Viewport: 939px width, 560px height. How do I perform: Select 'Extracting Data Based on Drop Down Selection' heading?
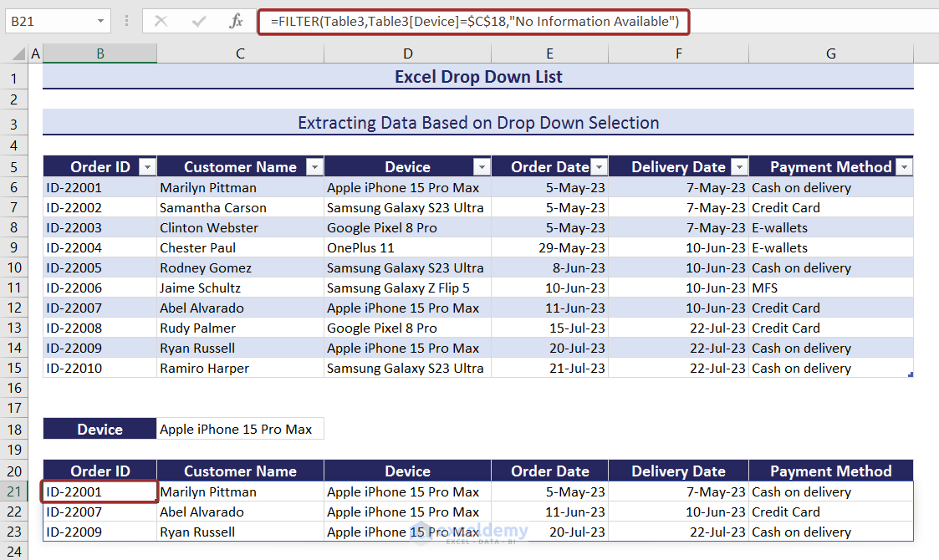coord(478,123)
